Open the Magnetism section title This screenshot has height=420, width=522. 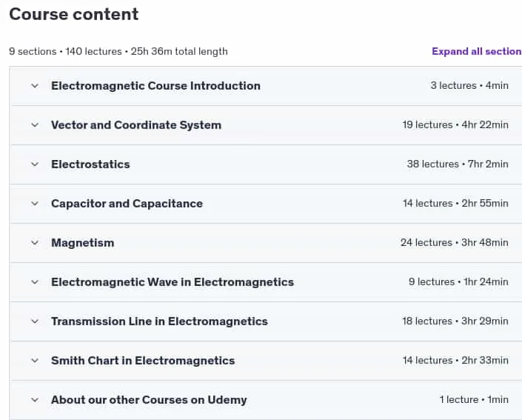(x=83, y=243)
